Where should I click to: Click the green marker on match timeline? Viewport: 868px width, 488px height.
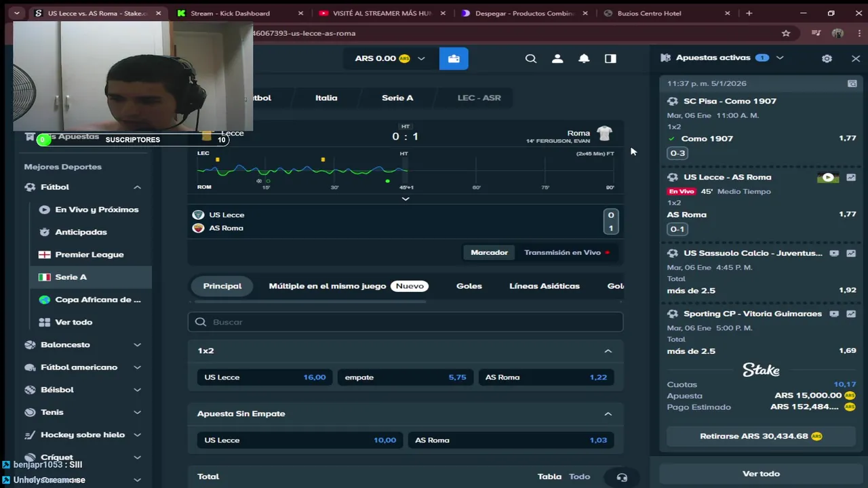(x=387, y=181)
